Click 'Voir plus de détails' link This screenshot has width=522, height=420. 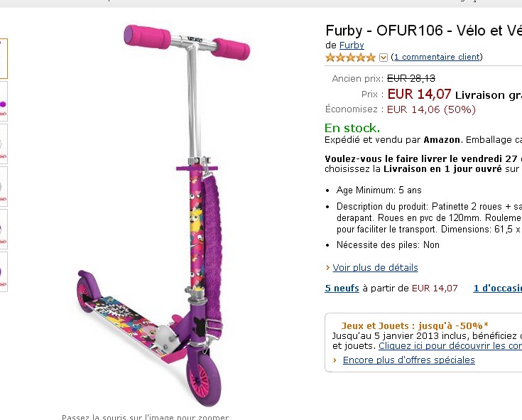(x=375, y=267)
